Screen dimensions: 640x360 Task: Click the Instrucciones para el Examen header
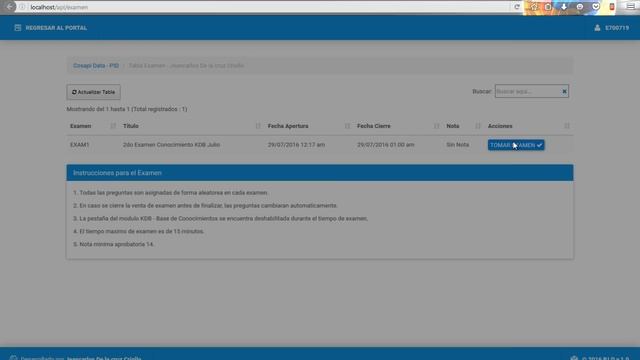click(320, 173)
